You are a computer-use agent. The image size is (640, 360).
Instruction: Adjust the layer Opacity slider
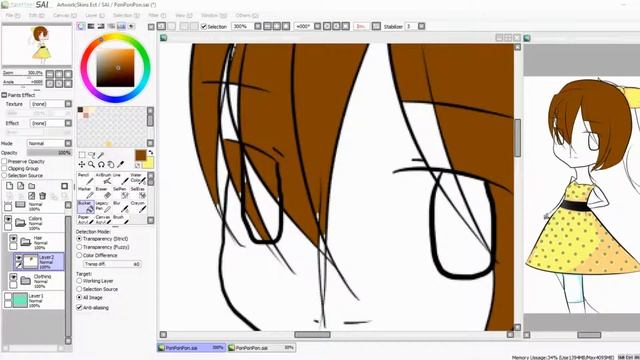[49, 153]
